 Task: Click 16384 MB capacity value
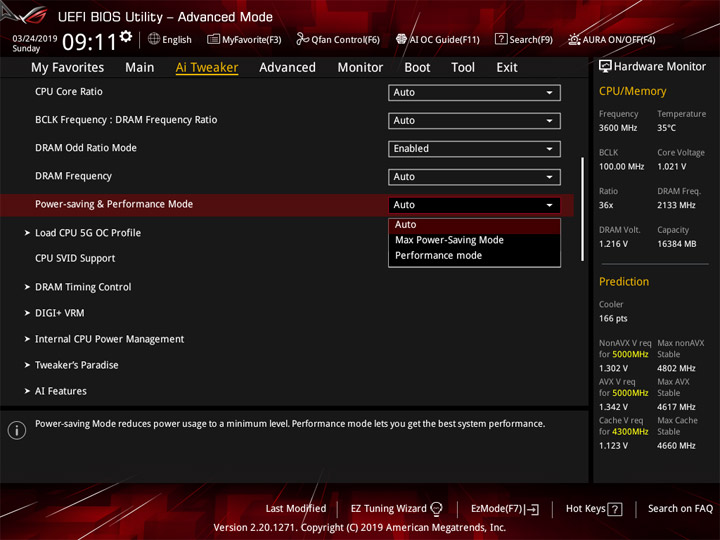pyautogui.click(x=676, y=244)
